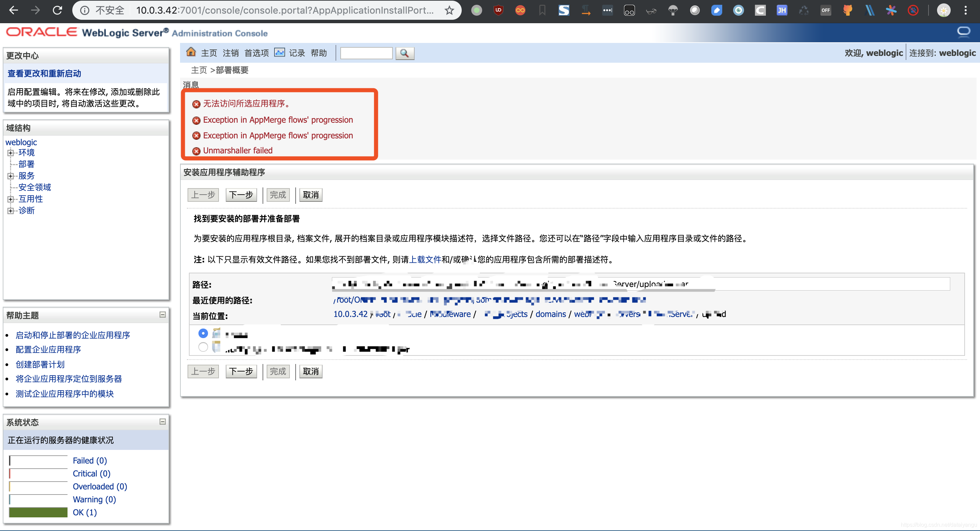Click the lower 取消 button
This screenshot has height=531, width=980.
[311, 371]
